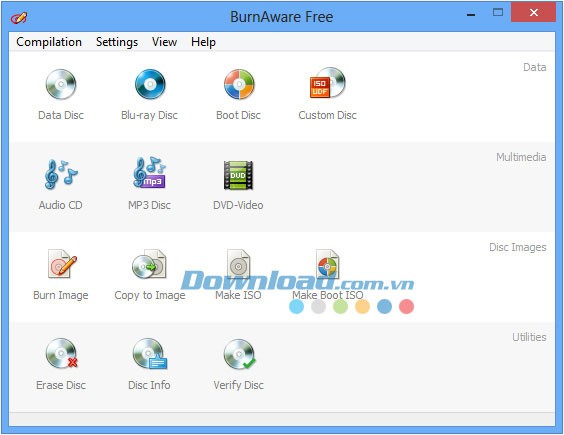Open the Help menu
564x435 pixels.
coord(203,42)
